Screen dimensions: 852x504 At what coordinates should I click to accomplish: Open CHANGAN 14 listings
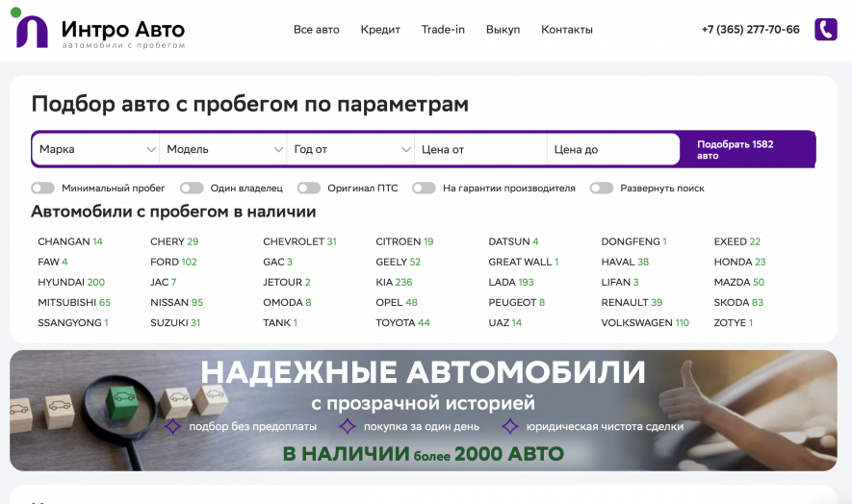pos(70,241)
